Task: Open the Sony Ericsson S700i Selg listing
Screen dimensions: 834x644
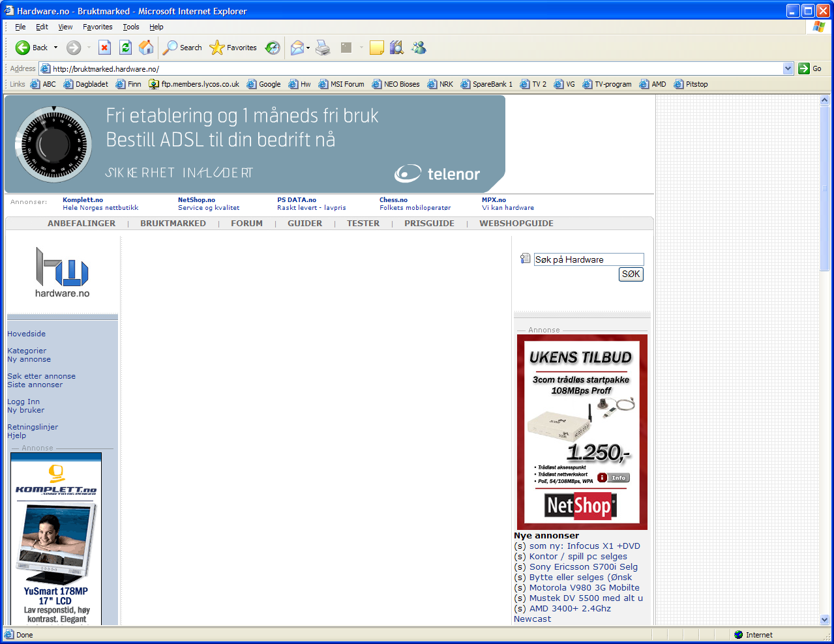Action: point(584,567)
